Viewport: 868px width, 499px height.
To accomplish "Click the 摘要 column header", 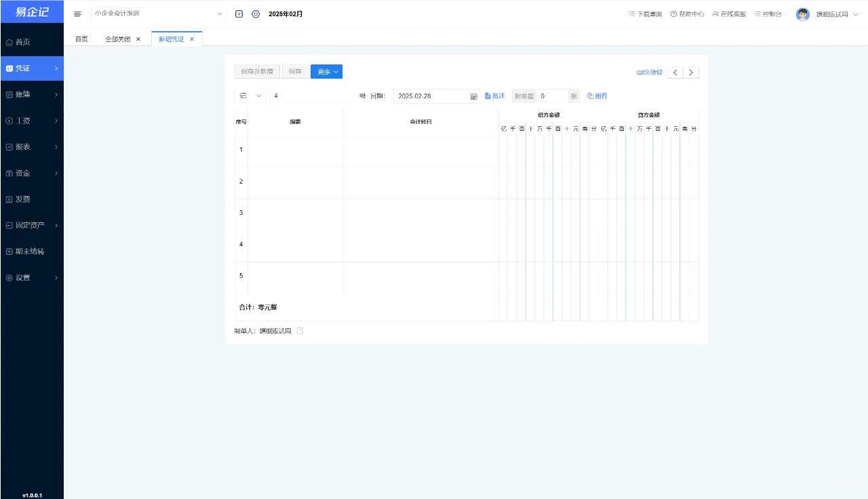I will pyautogui.click(x=295, y=122).
